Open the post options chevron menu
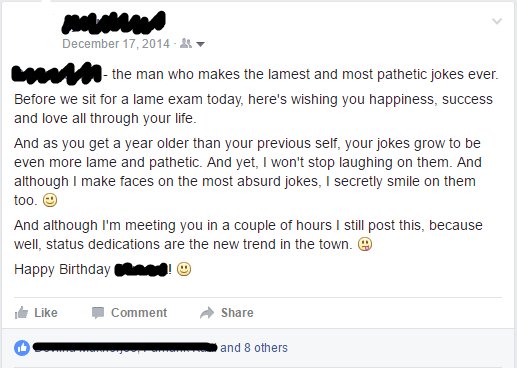The height and width of the screenshot is (368, 517). (497, 21)
